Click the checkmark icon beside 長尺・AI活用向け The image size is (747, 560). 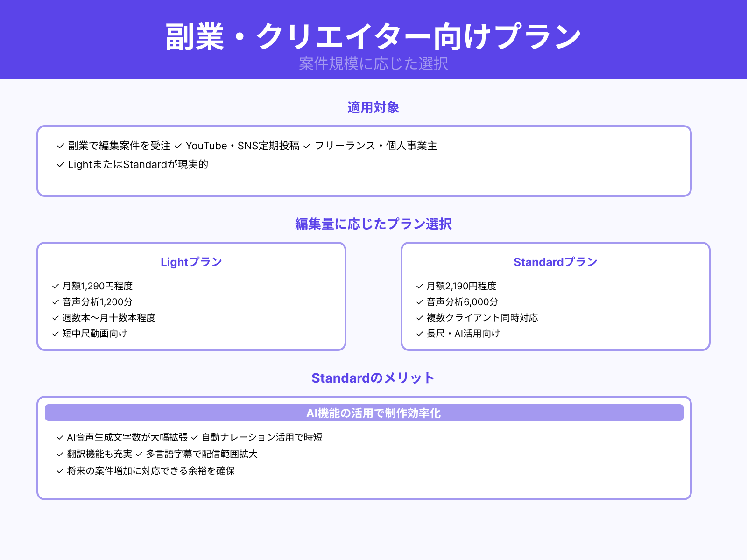point(418,334)
